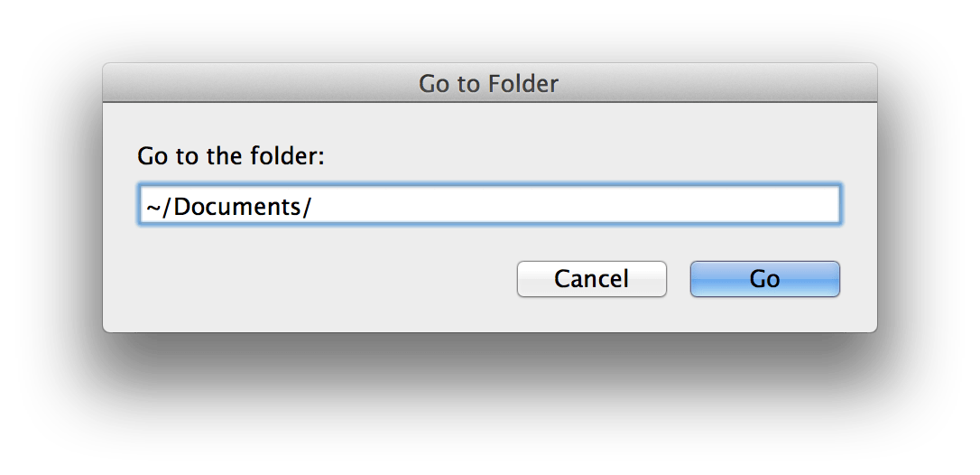This screenshot has height=475, width=980.
Task: Click empty right area of path field
Action: (632, 206)
